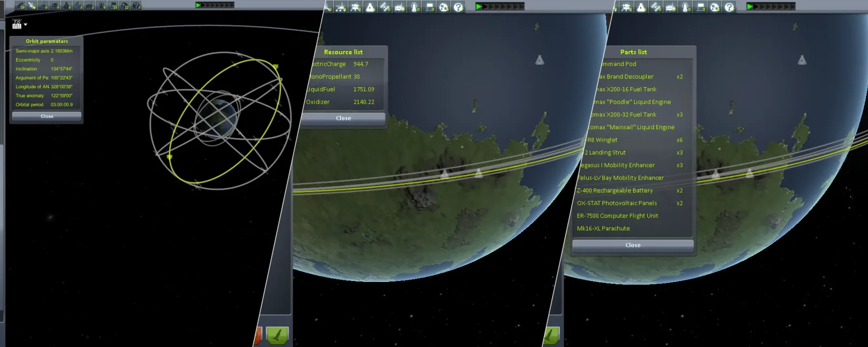Toggle the bases filter showing count 2
This screenshot has width=868, height=347.
click(90, 6)
